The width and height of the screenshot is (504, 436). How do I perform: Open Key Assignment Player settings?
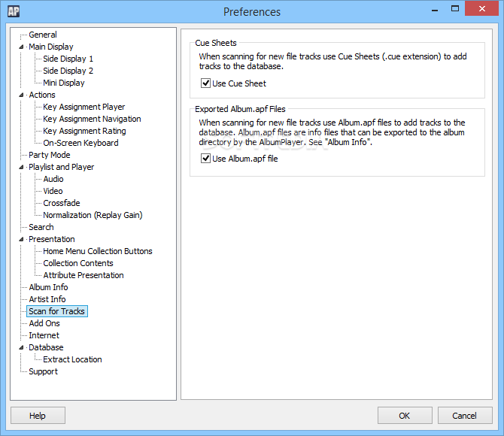(84, 107)
